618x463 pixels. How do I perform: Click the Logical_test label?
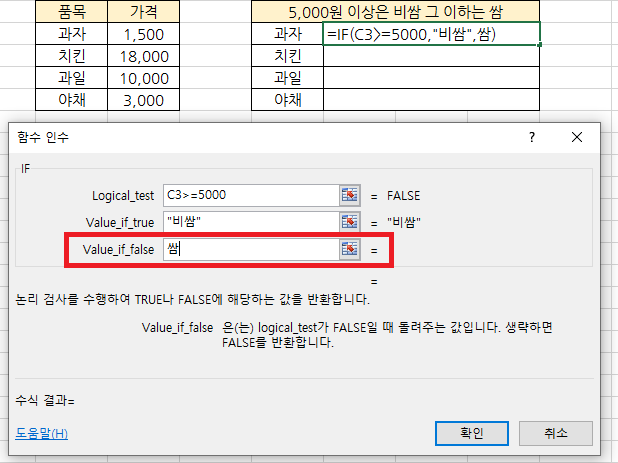(x=123, y=195)
